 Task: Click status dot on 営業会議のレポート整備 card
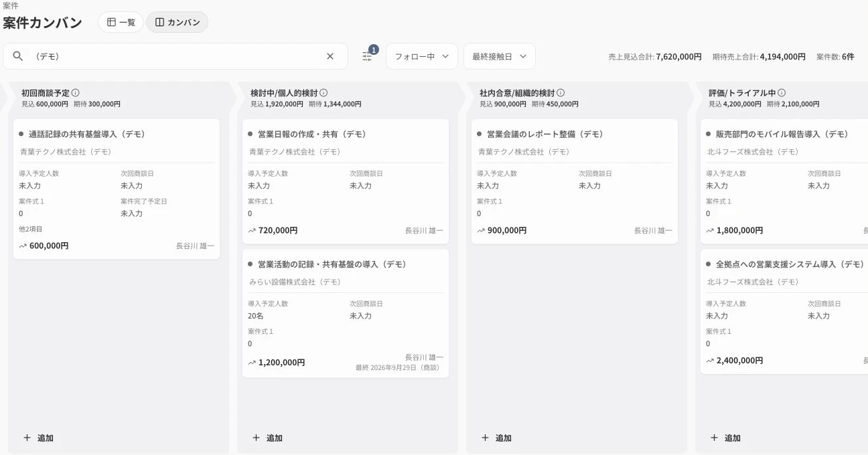pyautogui.click(x=480, y=134)
